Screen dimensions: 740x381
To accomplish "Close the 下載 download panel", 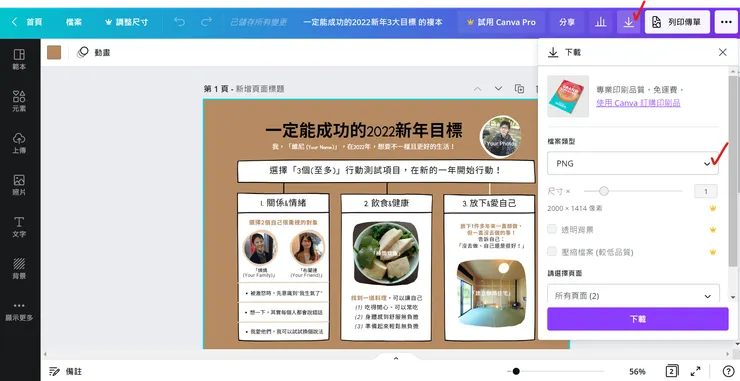I will [723, 52].
